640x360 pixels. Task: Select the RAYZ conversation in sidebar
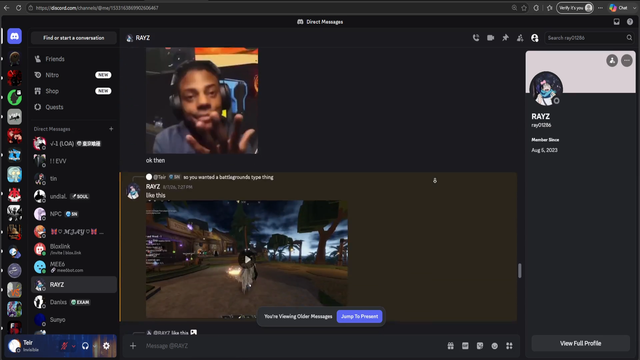(74, 284)
